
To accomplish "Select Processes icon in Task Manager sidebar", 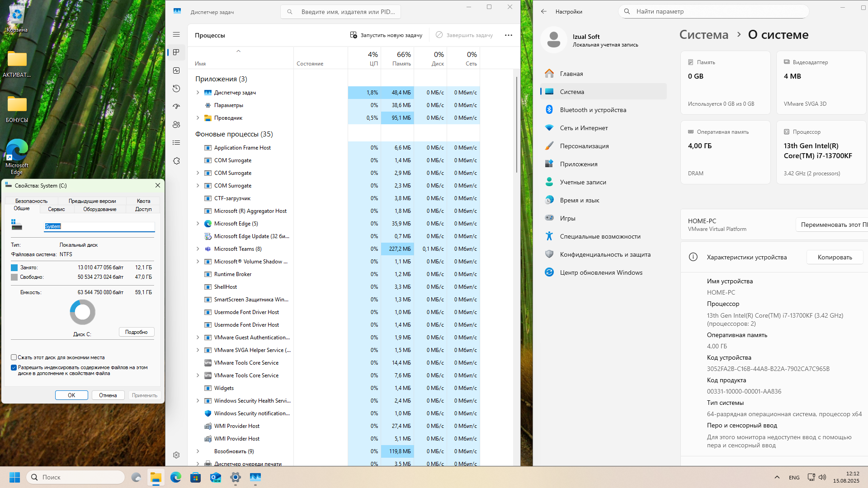I will (x=176, y=52).
